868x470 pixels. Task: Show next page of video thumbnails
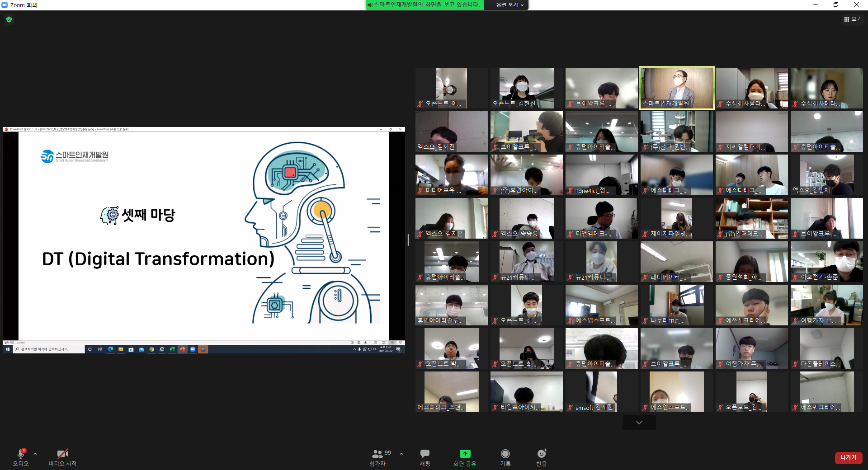(x=639, y=423)
